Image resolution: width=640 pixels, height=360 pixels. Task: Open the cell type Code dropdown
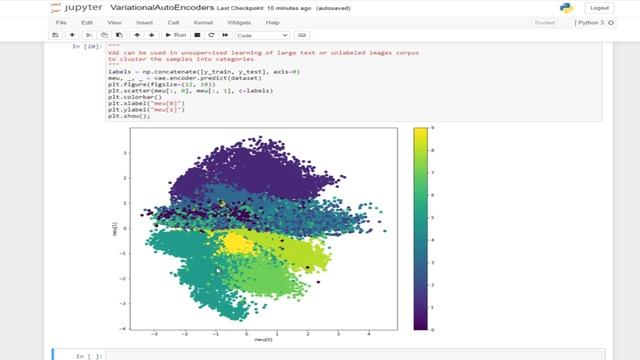[x=262, y=36]
